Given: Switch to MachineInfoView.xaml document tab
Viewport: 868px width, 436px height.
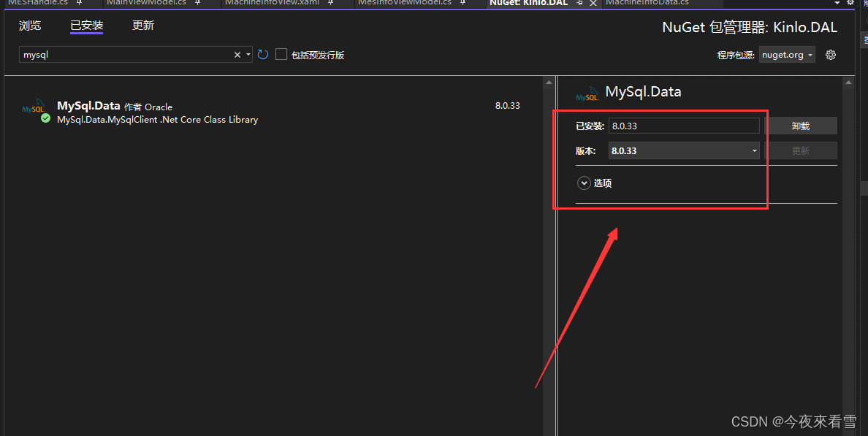Looking at the screenshot, I should [x=272, y=3].
